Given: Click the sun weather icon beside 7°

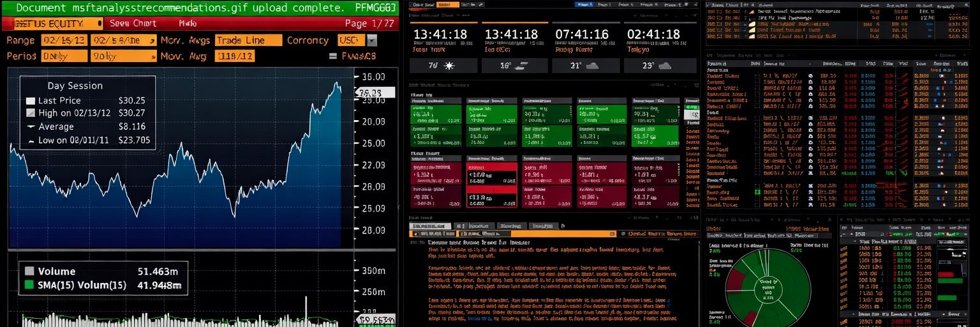Looking at the screenshot, I should tap(449, 66).
